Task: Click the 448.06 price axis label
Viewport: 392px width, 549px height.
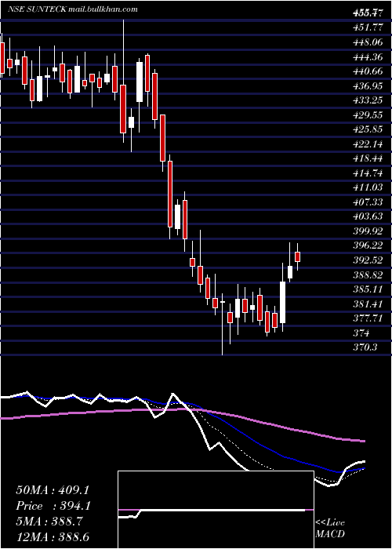Action: [x=368, y=42]
